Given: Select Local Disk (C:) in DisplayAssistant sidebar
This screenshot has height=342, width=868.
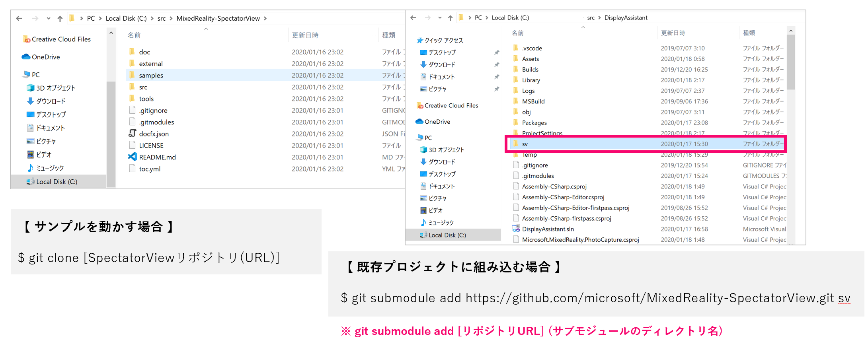Looking at the screenshot, I should click(x=443, y=235).
